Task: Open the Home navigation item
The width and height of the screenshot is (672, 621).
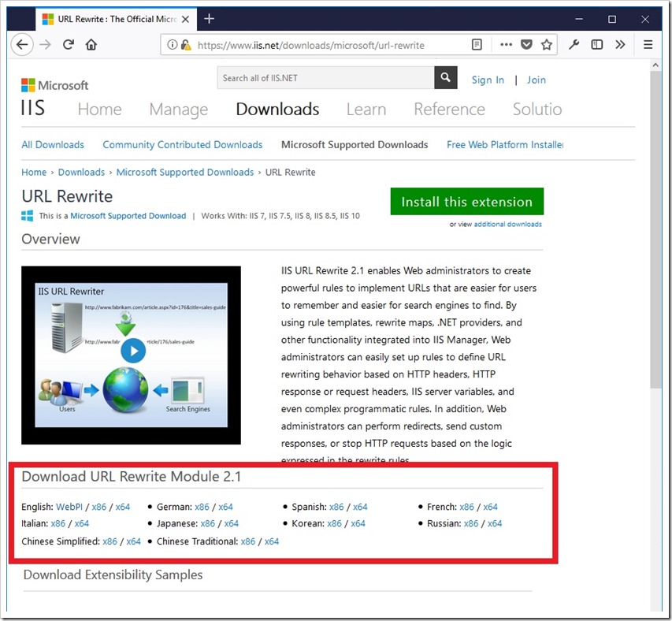Action: pos(100,110)
